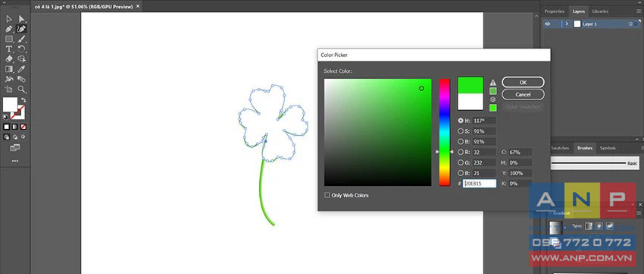Switch to Draw Normal mode

7,137
